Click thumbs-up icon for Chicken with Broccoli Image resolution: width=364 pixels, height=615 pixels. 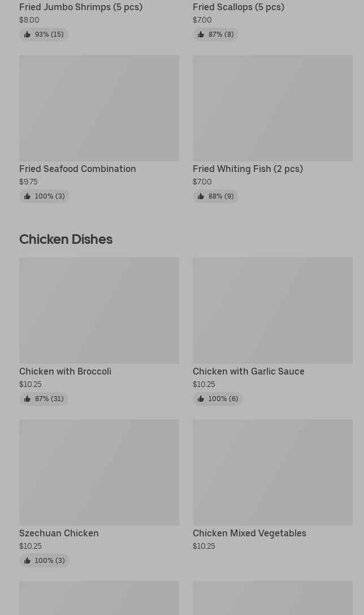pyautogui.click(x=27, y=399)
